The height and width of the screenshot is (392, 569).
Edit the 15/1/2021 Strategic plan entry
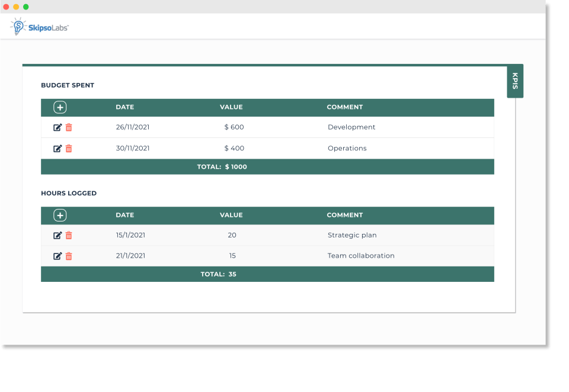(57, 235)
